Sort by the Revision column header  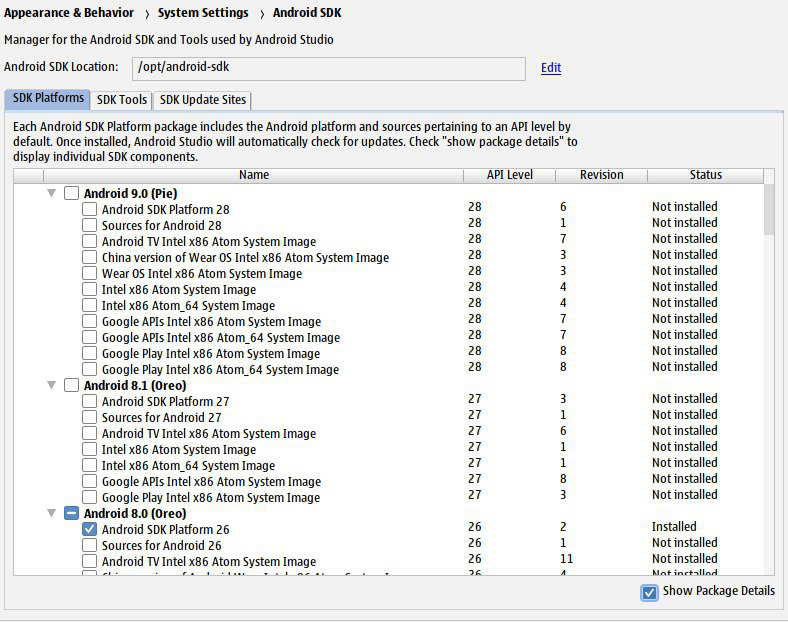tap(601, 175)
